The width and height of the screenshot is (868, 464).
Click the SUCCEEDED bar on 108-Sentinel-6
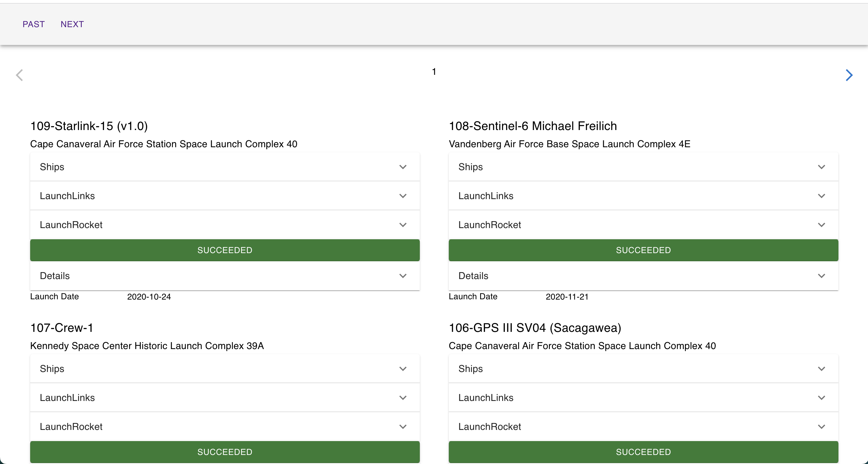click(643, 250)
